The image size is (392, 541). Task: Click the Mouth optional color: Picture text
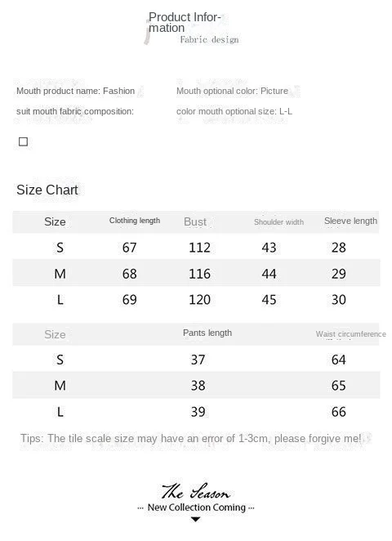point(232,91)
